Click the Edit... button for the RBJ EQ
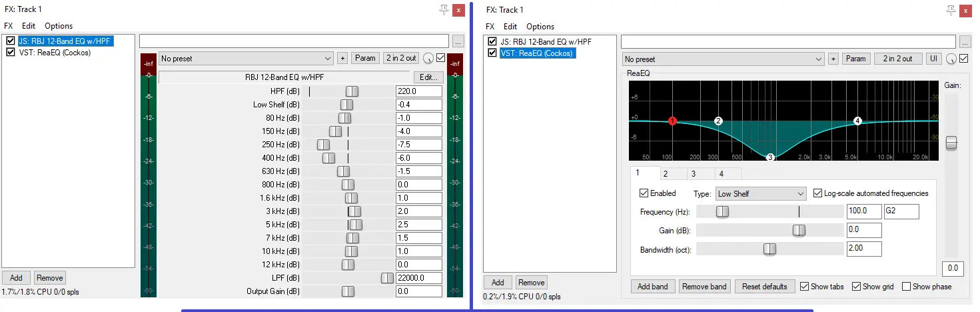This screenshot has height=312, width=980. pyautogui.click(x=428, y=77)
